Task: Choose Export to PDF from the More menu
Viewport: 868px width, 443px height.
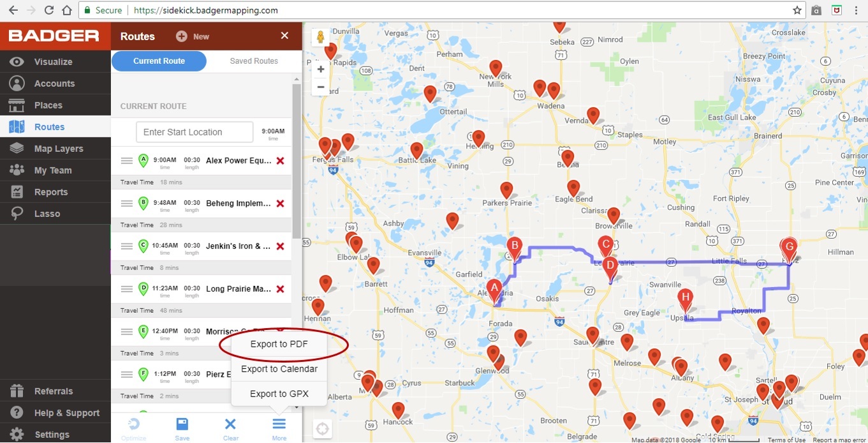Action: [279, 344]
